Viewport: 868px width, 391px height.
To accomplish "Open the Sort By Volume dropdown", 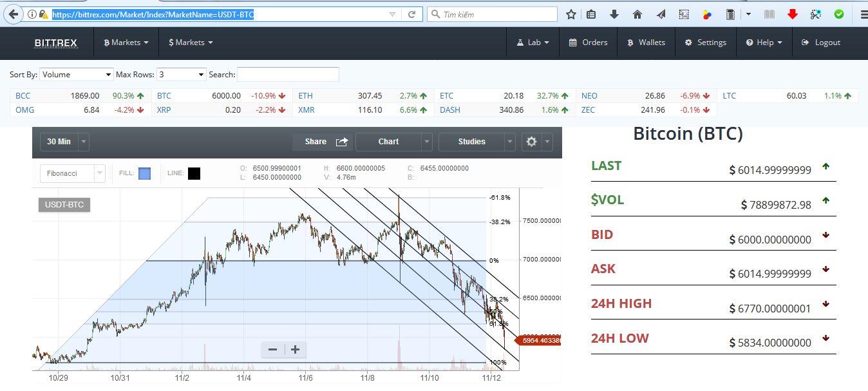I will 77,75.
